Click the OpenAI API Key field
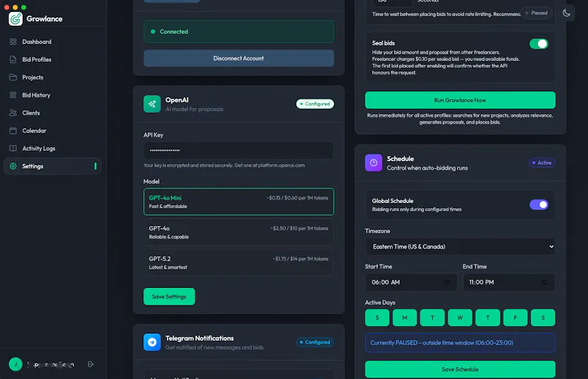Image resolution: width=588 pixels, height=379 pixels. pyautogui.click(x=238, y=150)
